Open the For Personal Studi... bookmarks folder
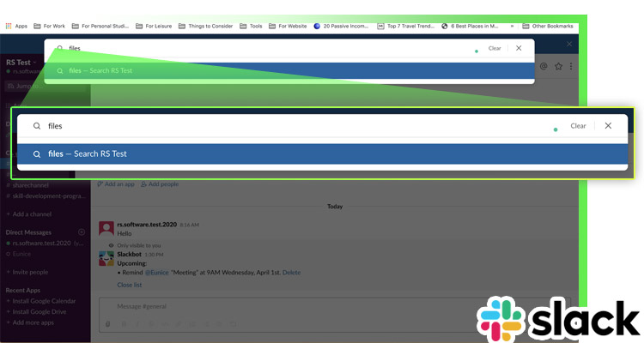The image size is (644, 343). pos(100,26)
